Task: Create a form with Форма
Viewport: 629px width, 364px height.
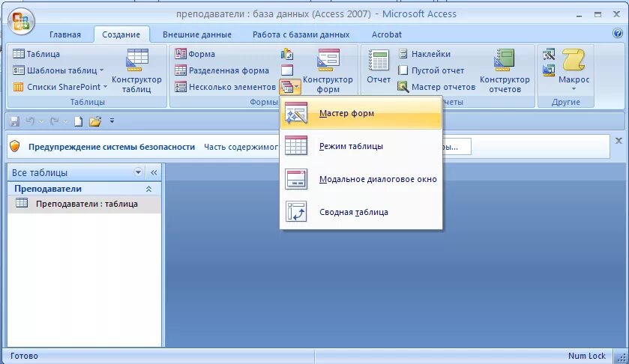Action: coord(195,54)
